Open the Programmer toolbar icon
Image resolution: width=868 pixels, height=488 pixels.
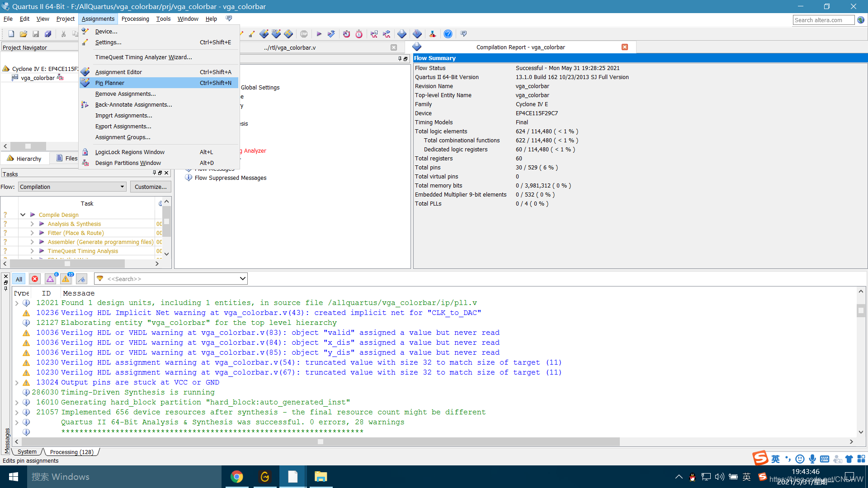417,34
